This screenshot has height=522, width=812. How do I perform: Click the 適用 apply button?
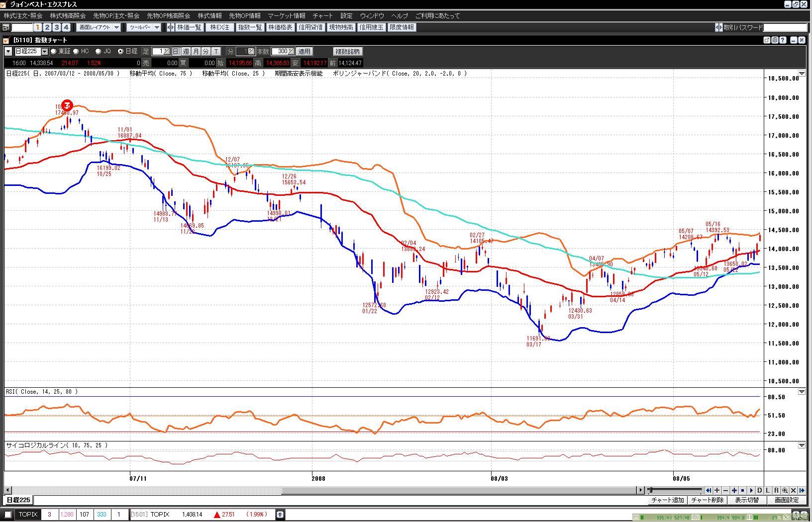[304, 51]
